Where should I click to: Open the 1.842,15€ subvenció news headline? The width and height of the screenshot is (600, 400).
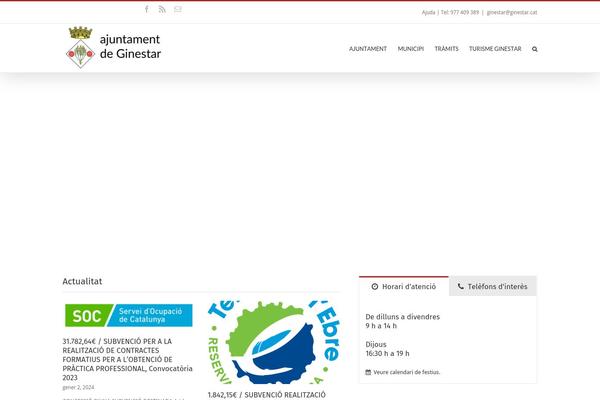tap(267, 395)
